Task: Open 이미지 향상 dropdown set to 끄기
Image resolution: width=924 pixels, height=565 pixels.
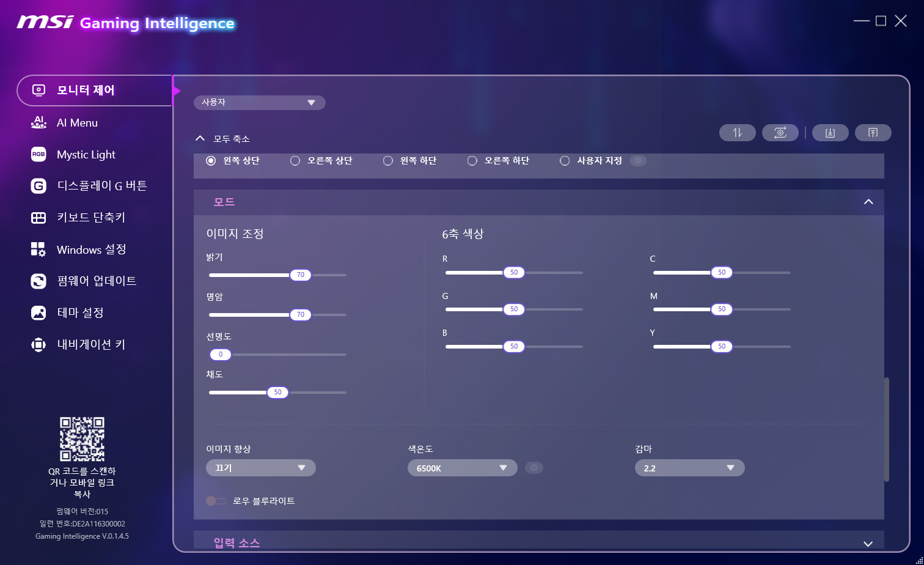Action: [x=261, y=468]
